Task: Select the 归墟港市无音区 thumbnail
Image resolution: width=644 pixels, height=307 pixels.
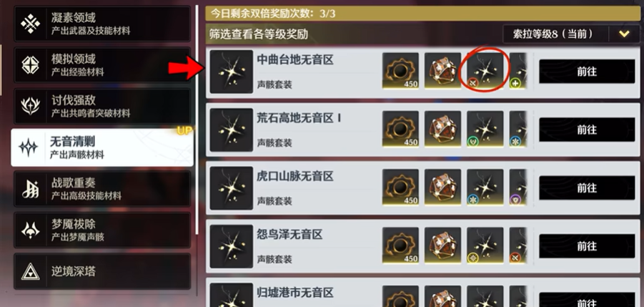Action: pos(232,295)
